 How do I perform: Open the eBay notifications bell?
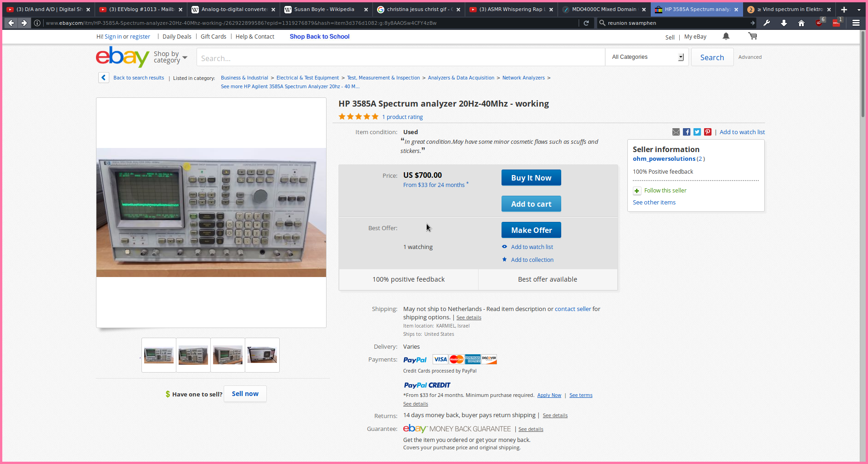[726, 36]
